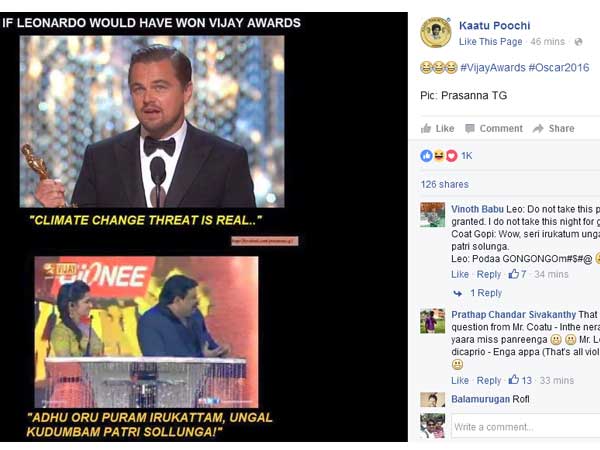Click the Write a comment field

525,427
